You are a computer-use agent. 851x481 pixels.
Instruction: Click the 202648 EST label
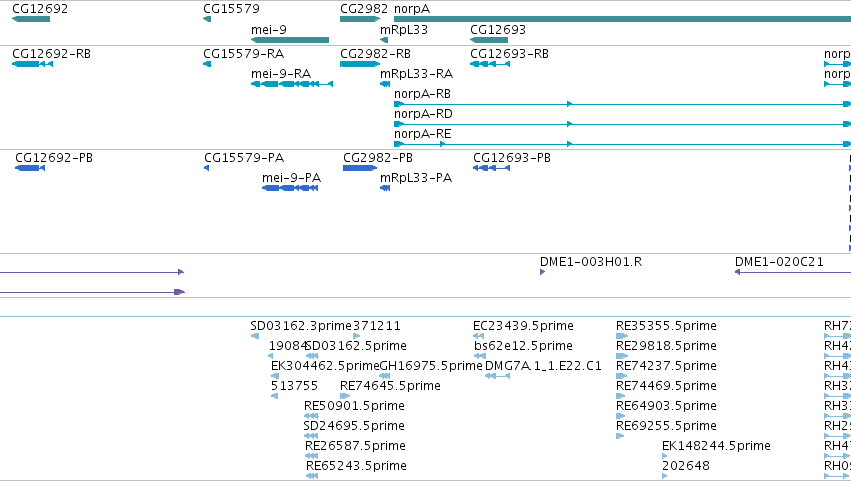(x=685, y=466)
